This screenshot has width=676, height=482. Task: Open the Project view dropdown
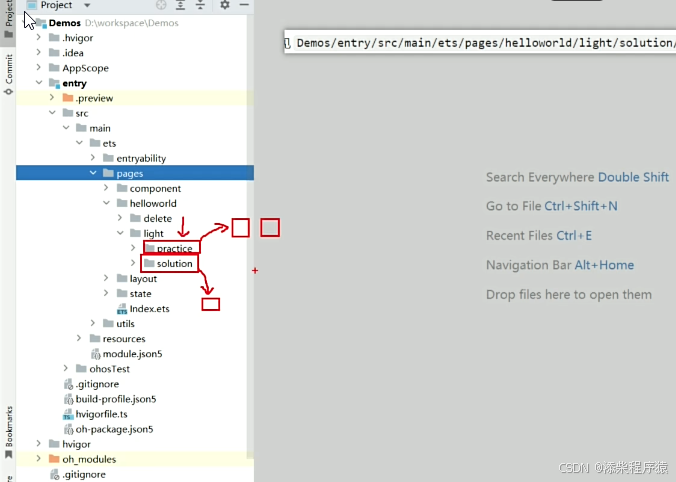click(x=87, y=6)
